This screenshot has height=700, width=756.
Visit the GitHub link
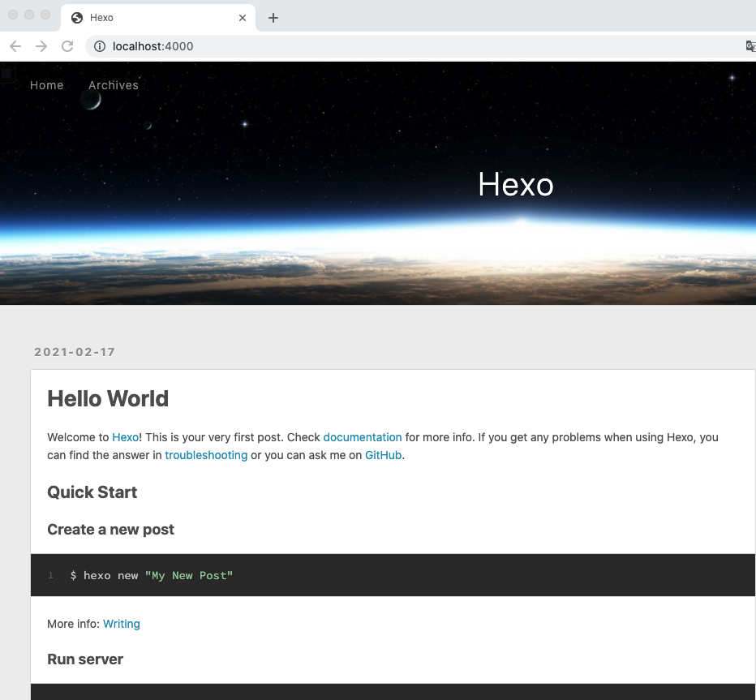coord(384,455)
